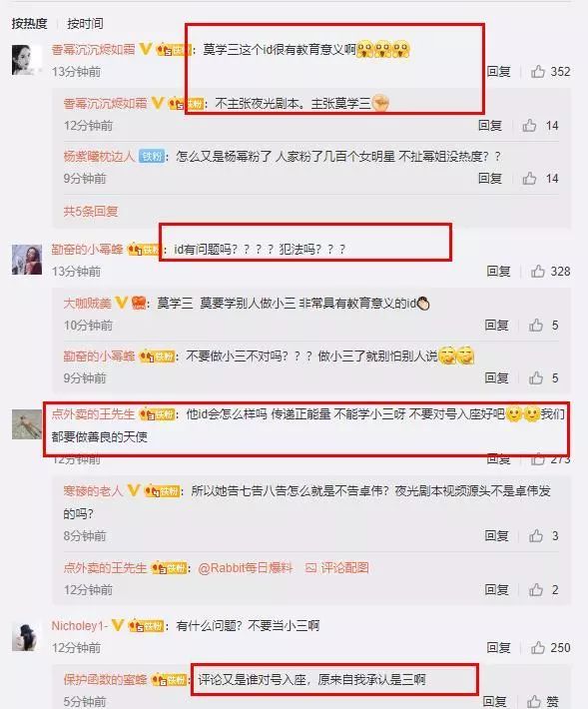
Task: Open 勤奋的小幂蜂's avatar thumbnail
Action: click(27, 260)
